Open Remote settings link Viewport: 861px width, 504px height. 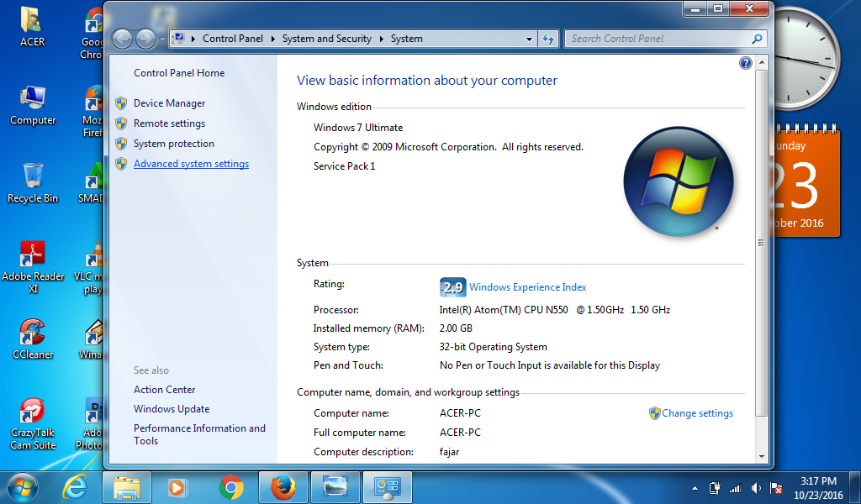pos(169,123)
